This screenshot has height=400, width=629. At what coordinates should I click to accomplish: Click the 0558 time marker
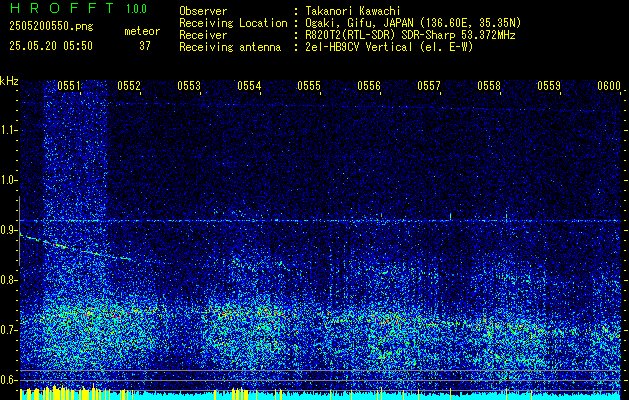[489, 85]
